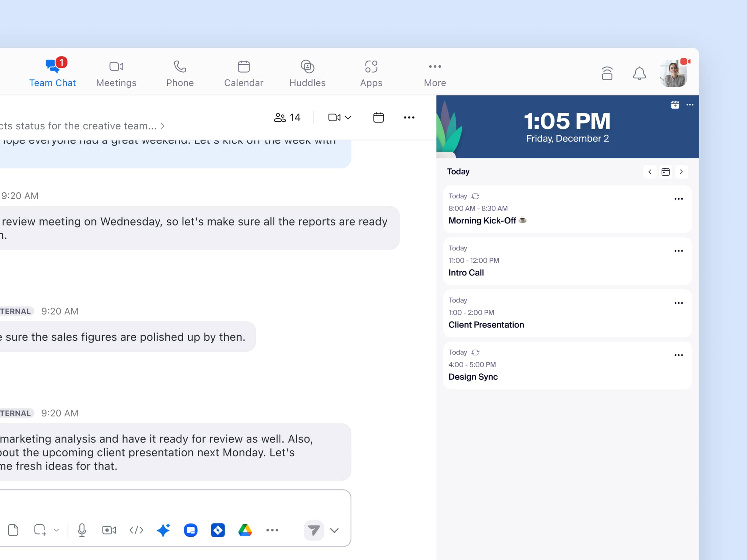This screenshot has width=747, height=560.
Task: Toggle the send message expander arrow
Action: [x=334, y=530]
